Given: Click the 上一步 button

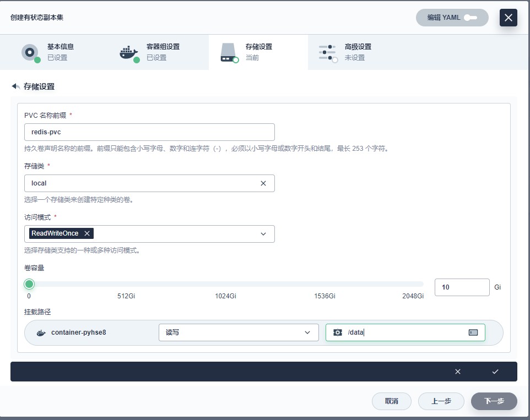Looking at the screenshot, I should click(x=441, y=401).
